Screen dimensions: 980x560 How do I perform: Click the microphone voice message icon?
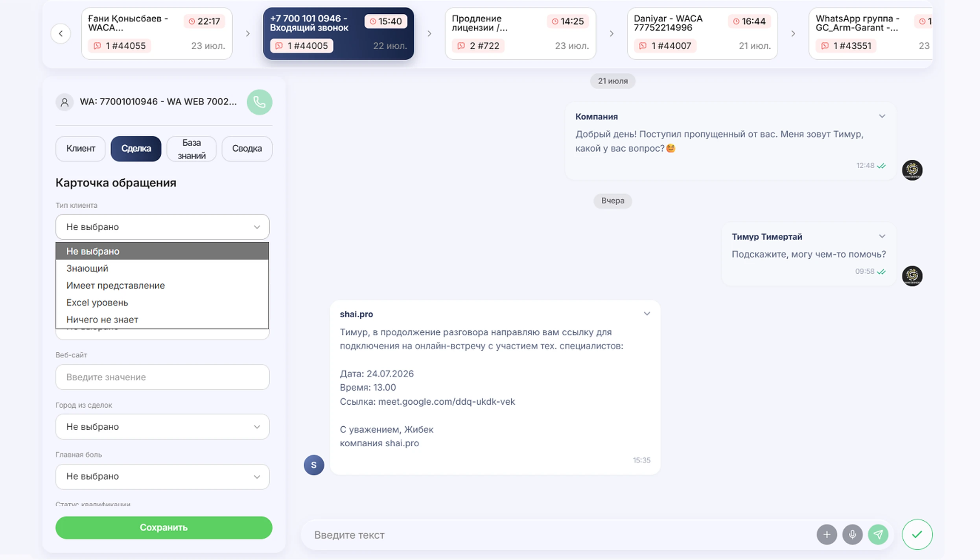coord(852,534)
